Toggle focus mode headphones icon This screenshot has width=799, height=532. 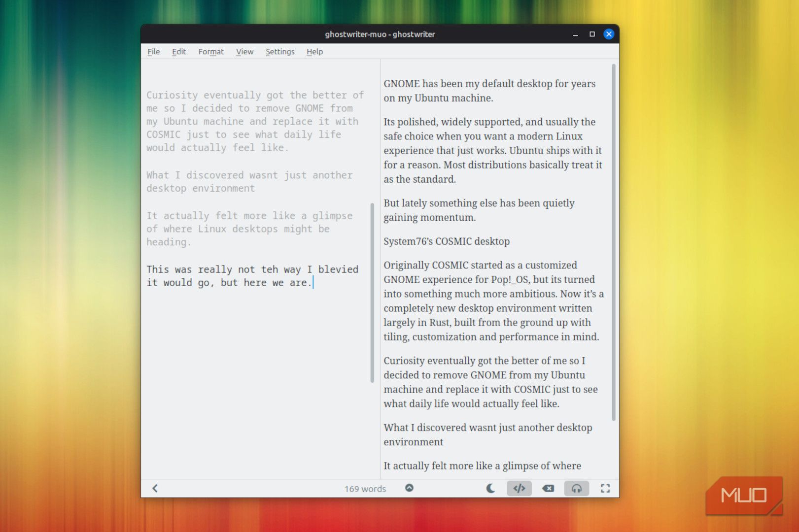(x=577, y=488)
